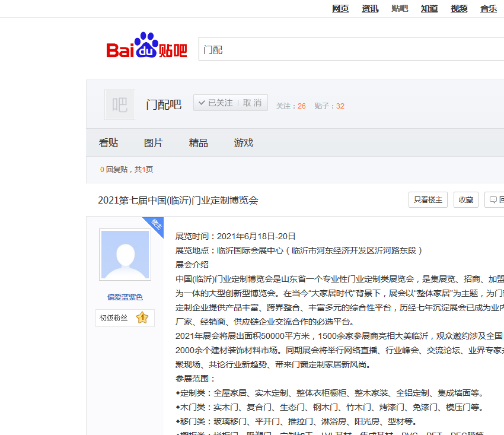Click the poster's profile avatar image
504x435 pixels.
coord(125,255)
